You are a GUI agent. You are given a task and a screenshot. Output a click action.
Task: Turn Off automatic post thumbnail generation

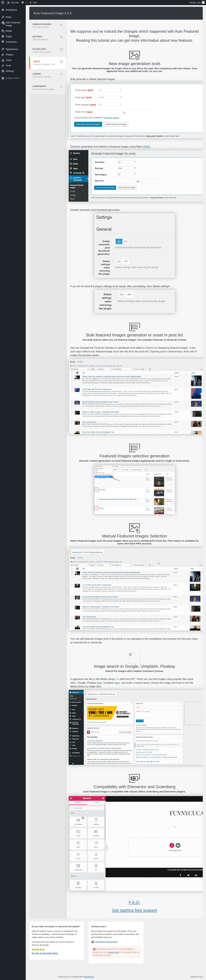[126, 242]
